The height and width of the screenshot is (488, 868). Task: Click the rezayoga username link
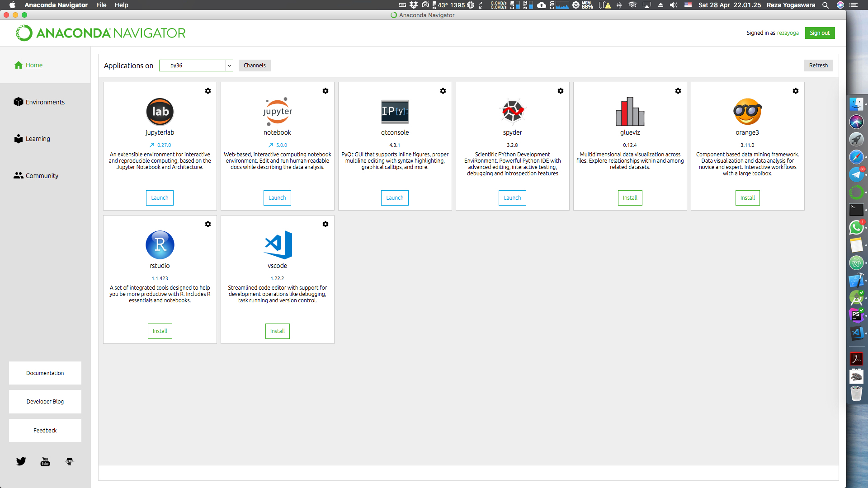point(788,33)
